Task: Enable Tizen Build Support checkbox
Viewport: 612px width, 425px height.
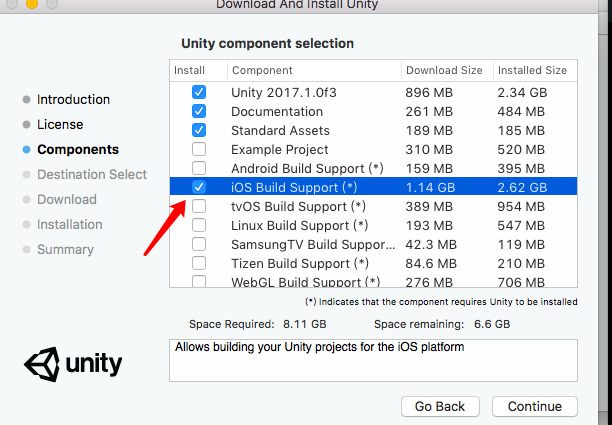Action: 199,263
